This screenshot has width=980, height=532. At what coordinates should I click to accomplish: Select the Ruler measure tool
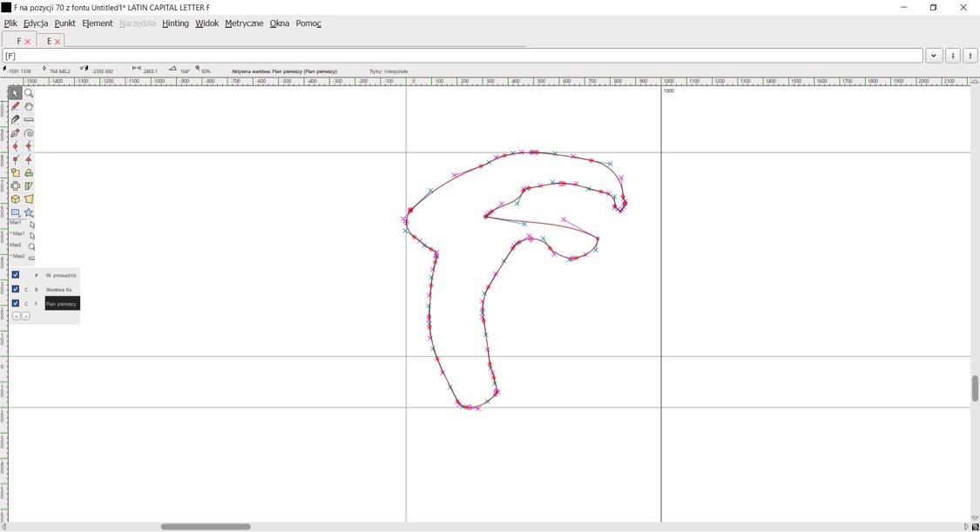pos(29,120)
